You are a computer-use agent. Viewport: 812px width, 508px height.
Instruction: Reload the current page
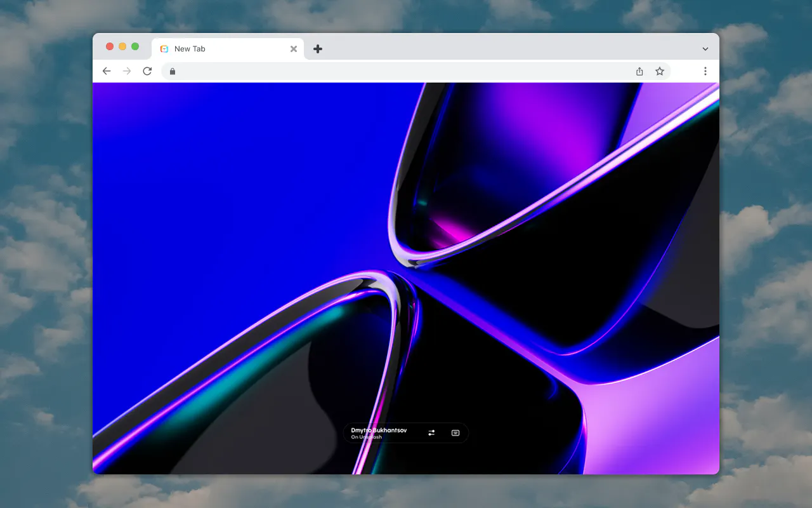click(147, 71)
